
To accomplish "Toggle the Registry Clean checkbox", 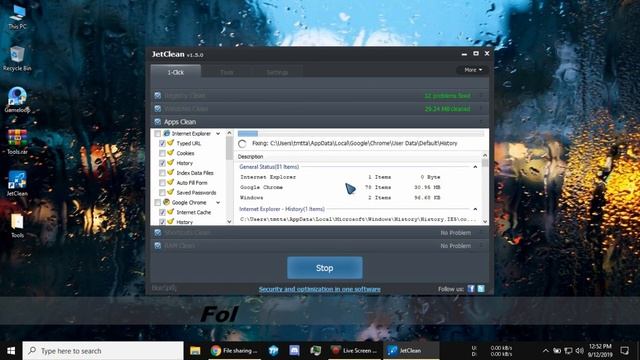I will pyautogui.click(x=158, y=96).
